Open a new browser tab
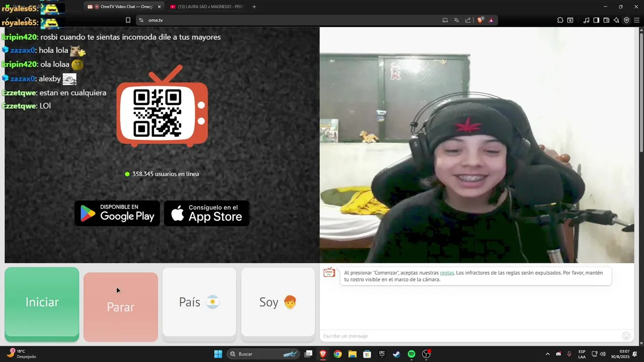 point(254,7)
